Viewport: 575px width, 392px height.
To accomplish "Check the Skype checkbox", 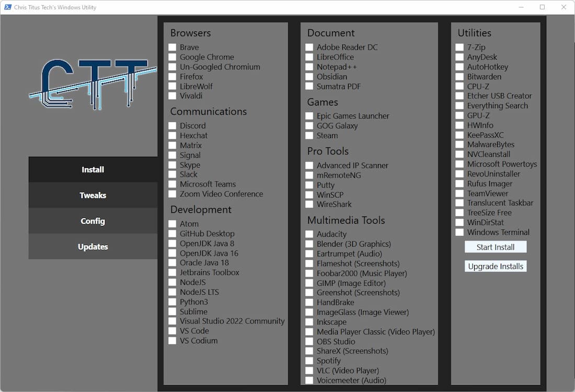I will click(x=172, y=165).
